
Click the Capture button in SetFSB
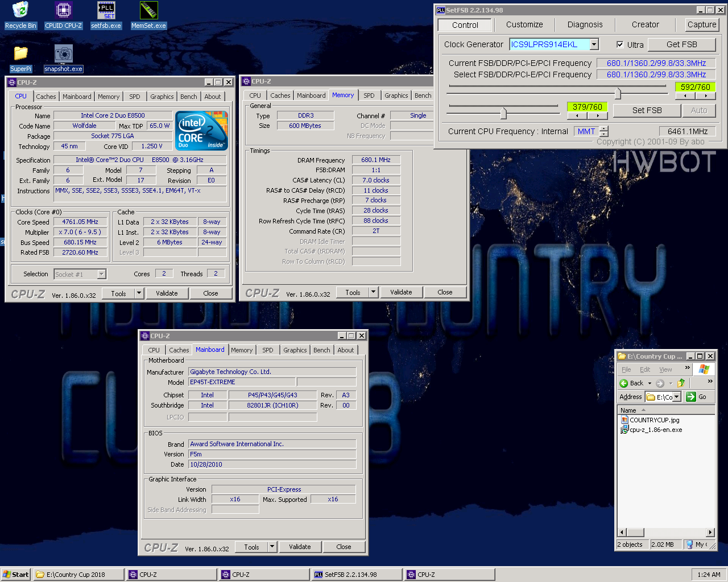click(x=702, y=24)
